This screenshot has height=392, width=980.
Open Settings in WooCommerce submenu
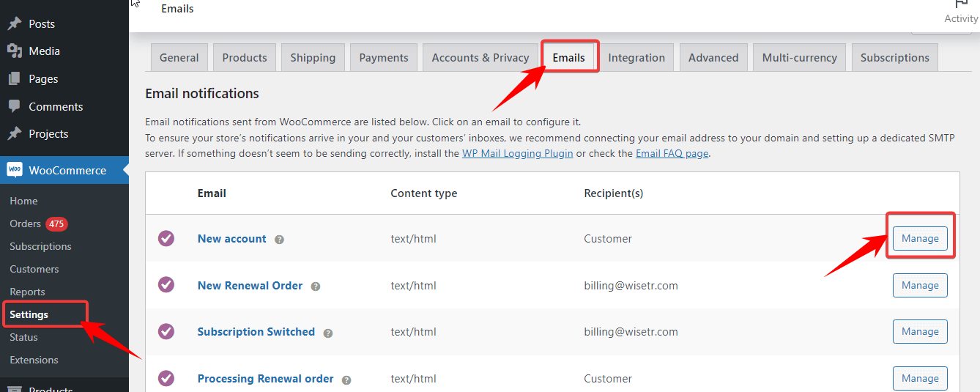coord(29,314)
